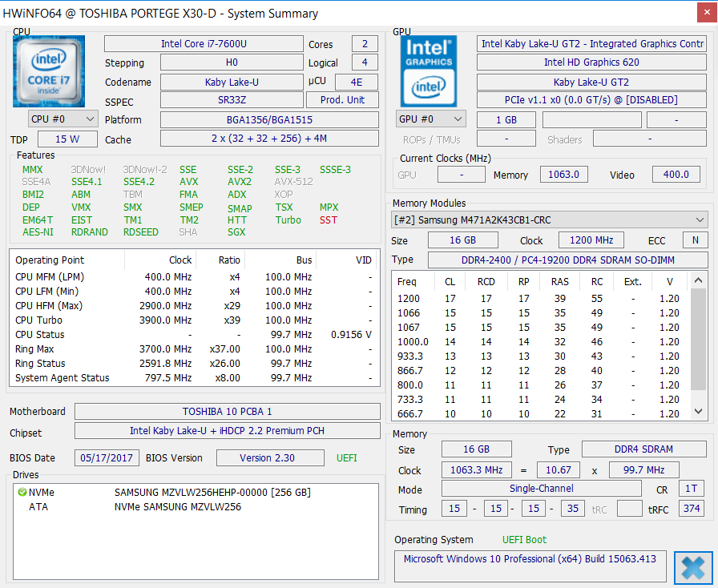
Task: Expand the Samsung memory module dropdown
Action: point(550,219)
